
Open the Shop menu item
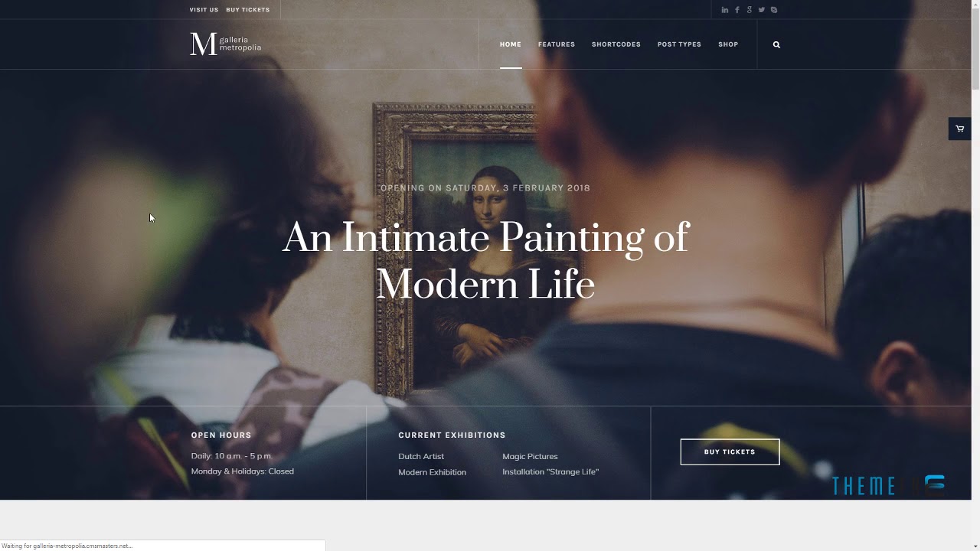tap(728, 44)
